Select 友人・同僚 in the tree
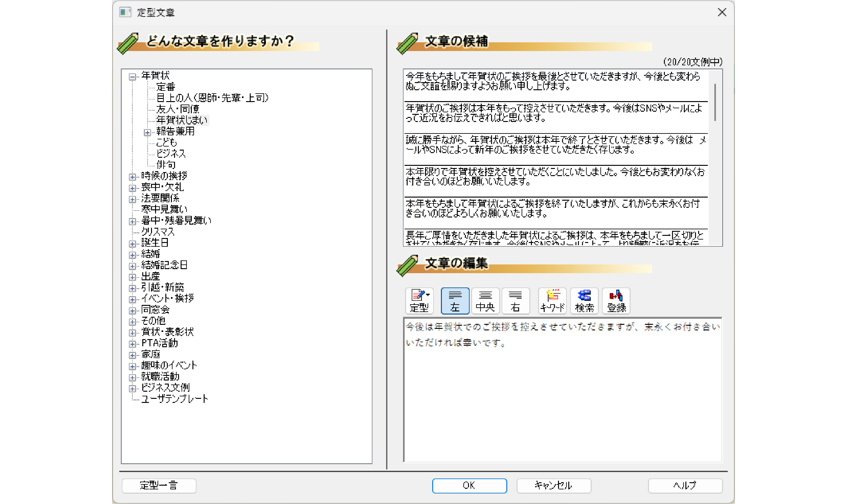The height and width of the screenshot is (504, 847). pos(178,109)
